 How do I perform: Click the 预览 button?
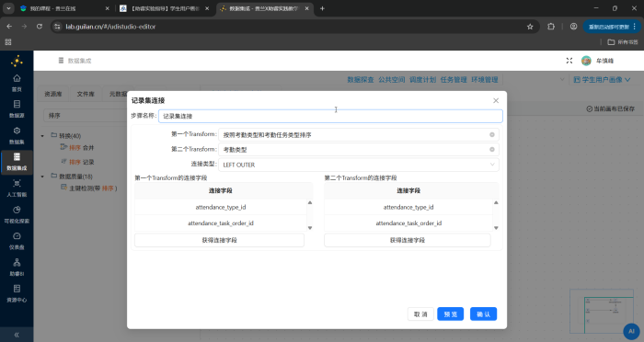pyautogui.click(x=451, y=314)
